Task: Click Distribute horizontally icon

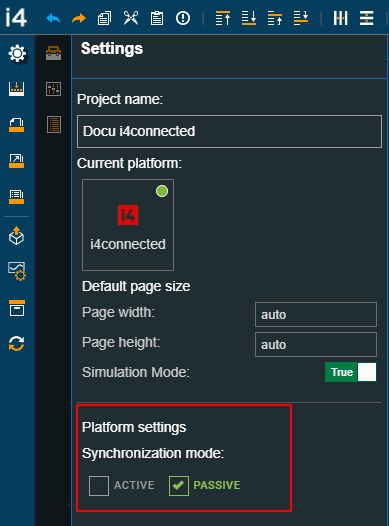Action: click(340, 18)
